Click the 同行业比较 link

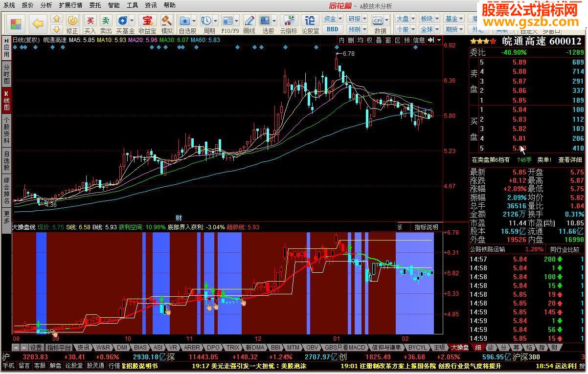click(565, 249)
